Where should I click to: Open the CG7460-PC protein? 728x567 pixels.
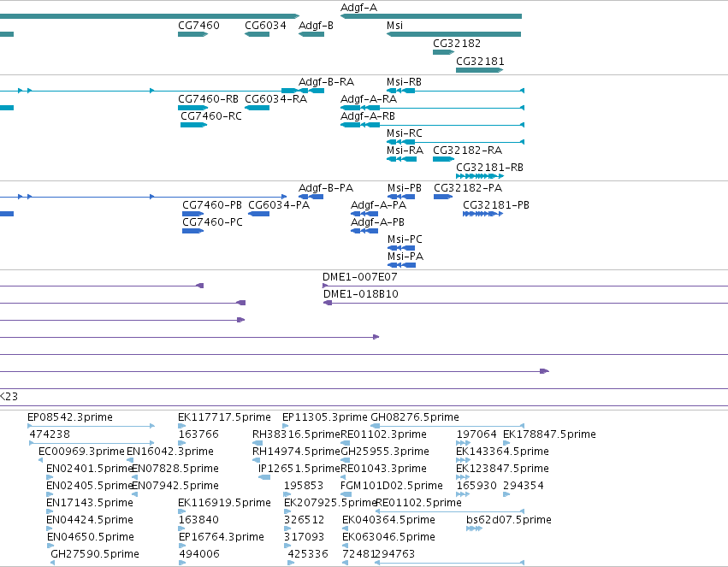pyautogui.click(x=192, y=231)
